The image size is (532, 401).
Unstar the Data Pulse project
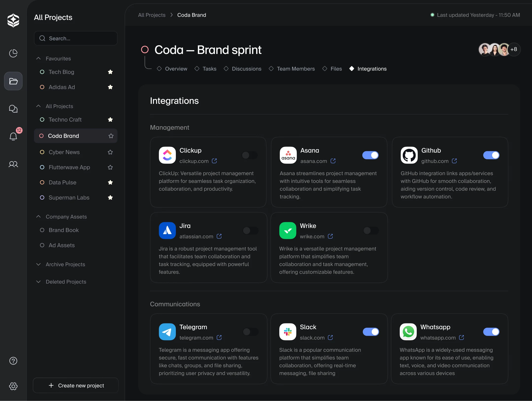point(110,182)
